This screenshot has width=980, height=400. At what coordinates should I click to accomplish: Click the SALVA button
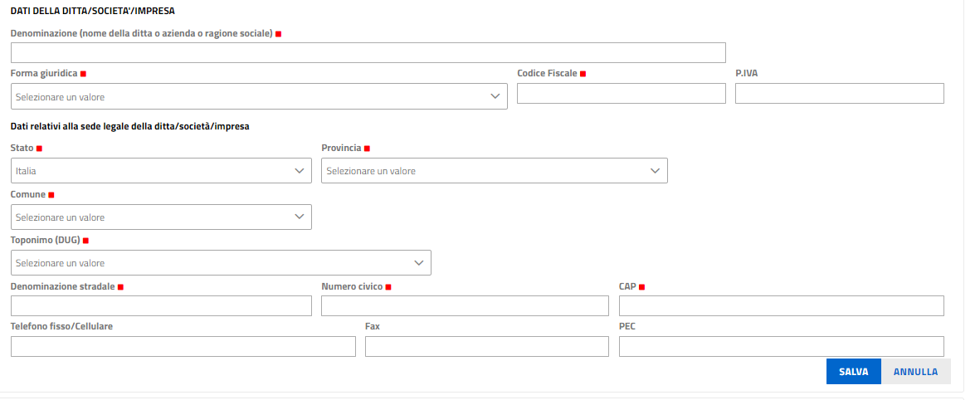pos(853,371)
